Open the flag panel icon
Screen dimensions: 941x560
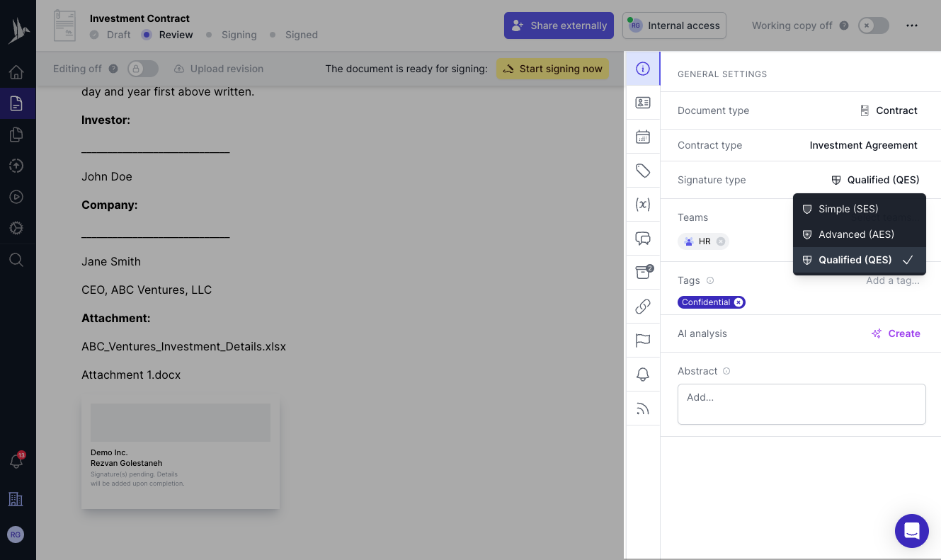pyautogui.click(x=643, y=341)
